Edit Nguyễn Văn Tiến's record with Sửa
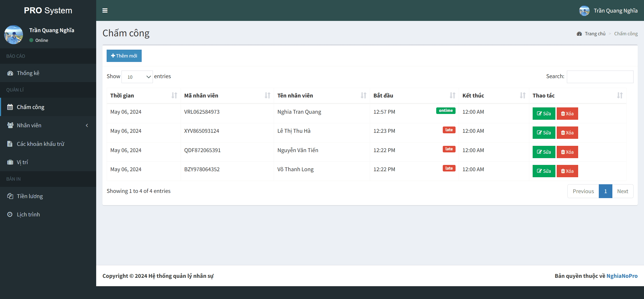Viewport: 644px width, 299px height. 544,152
